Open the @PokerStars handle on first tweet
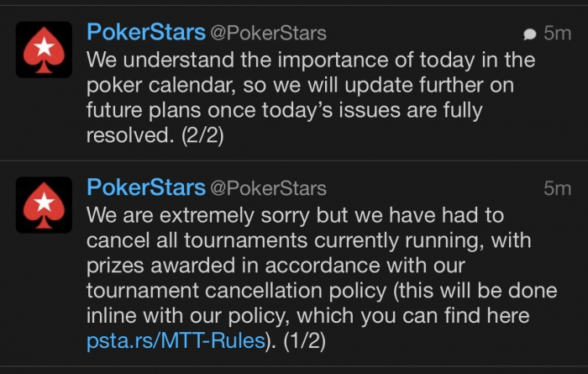The height and width of the screenshot is (374, 588). [268, 33]
